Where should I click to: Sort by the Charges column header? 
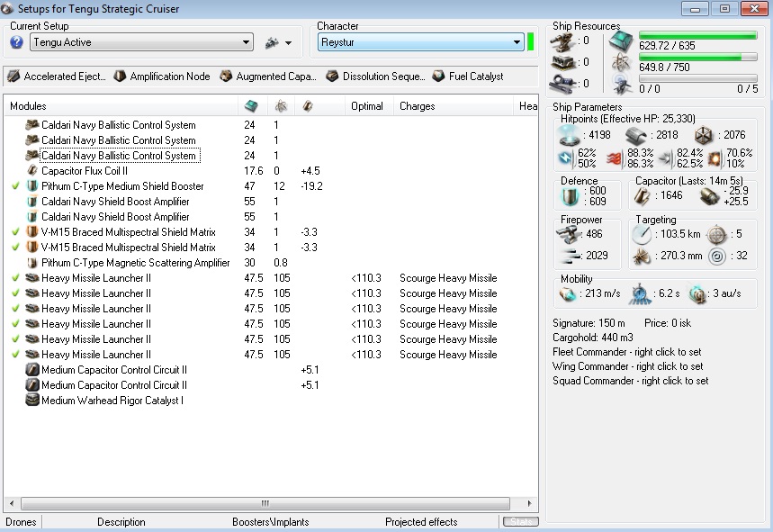(453, 106)
